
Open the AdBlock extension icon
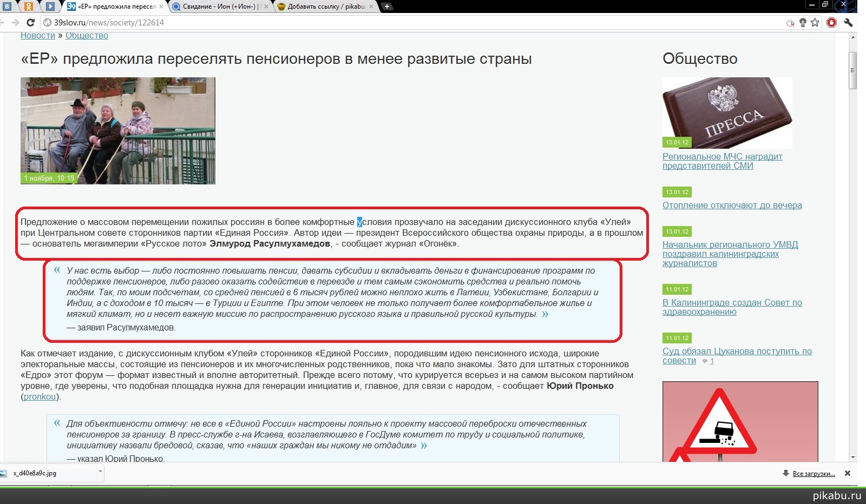832,23
